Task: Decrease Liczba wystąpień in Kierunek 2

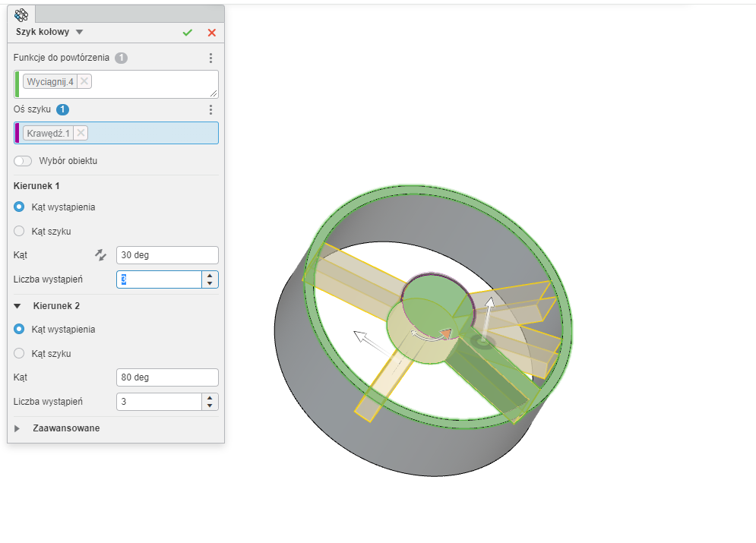Action: [x=210, y=406]
